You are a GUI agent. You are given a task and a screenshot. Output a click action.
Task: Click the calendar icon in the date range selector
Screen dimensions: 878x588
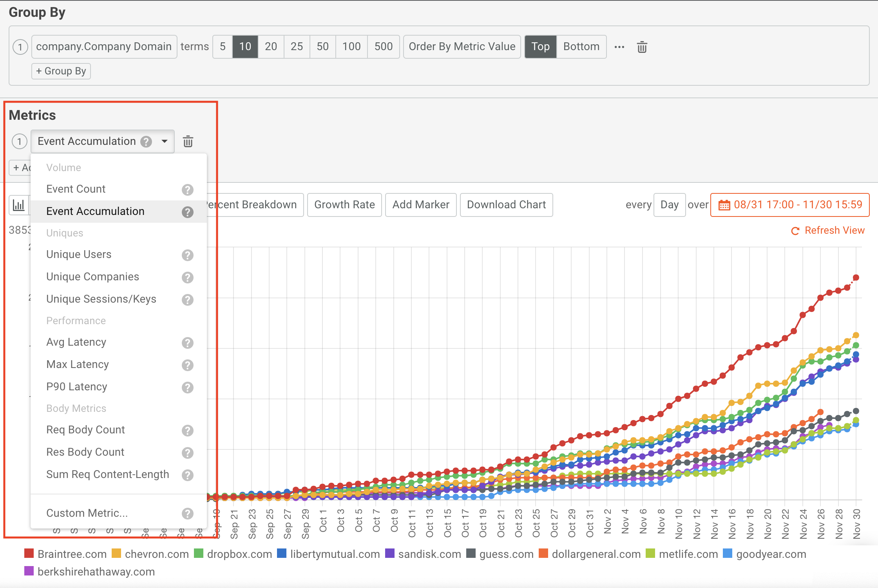pyautogui.click(x=725, y=205)
